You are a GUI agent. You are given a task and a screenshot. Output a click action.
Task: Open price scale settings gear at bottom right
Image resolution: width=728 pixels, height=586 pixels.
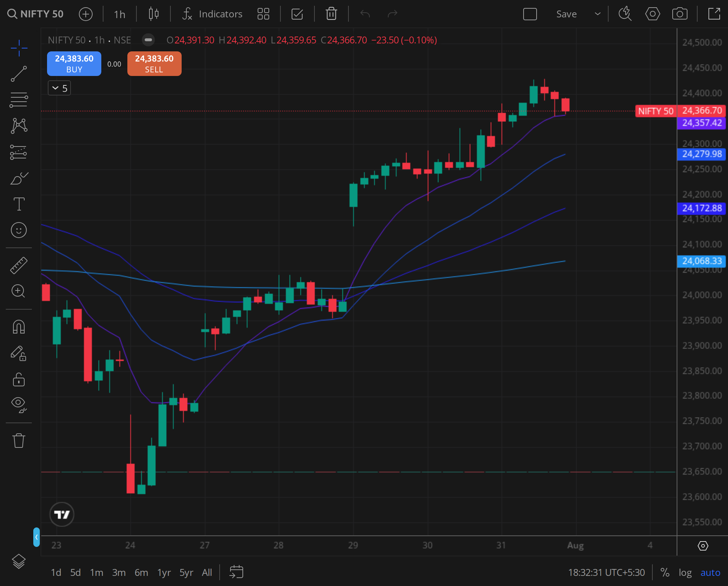pyautogui.click(x=703, y=546)
